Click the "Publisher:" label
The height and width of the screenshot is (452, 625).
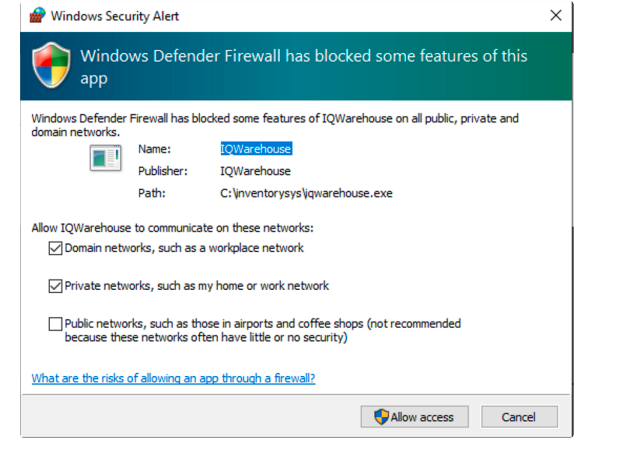coord(161,171)
